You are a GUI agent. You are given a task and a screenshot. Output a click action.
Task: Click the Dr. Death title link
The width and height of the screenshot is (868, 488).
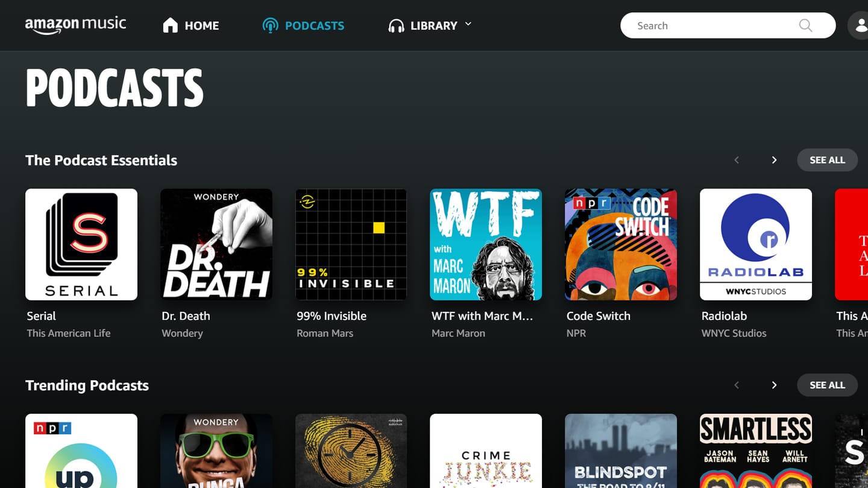[186, 316]
